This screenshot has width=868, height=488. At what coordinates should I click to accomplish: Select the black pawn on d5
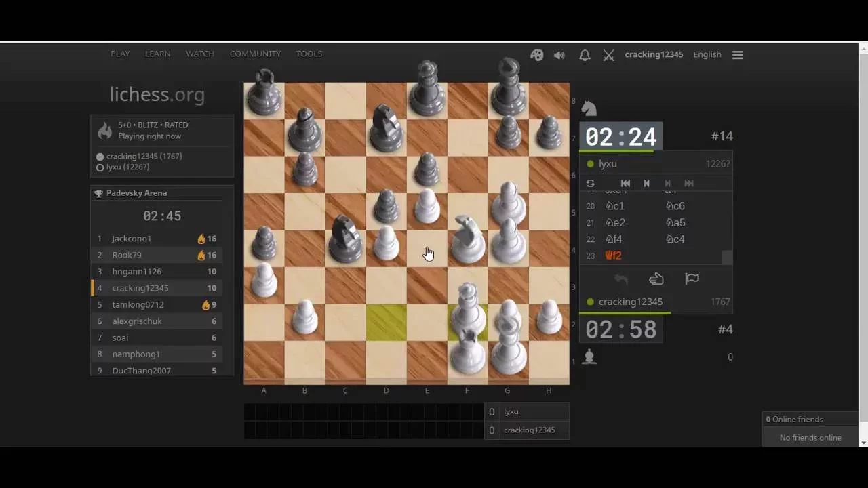[x=386, y=206]
